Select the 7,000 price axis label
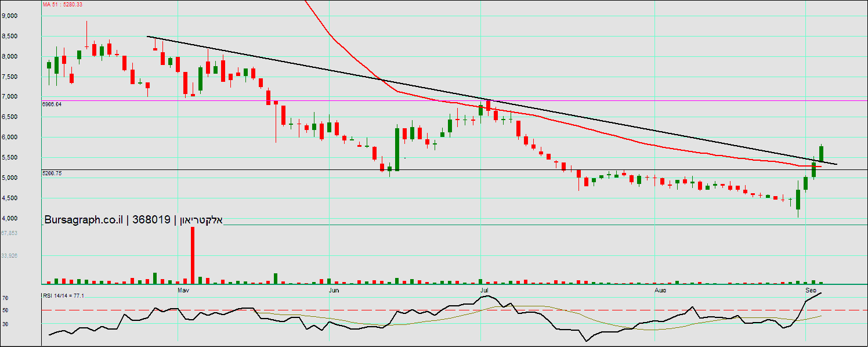Screen dimensions: 868x347 point(10,96)
